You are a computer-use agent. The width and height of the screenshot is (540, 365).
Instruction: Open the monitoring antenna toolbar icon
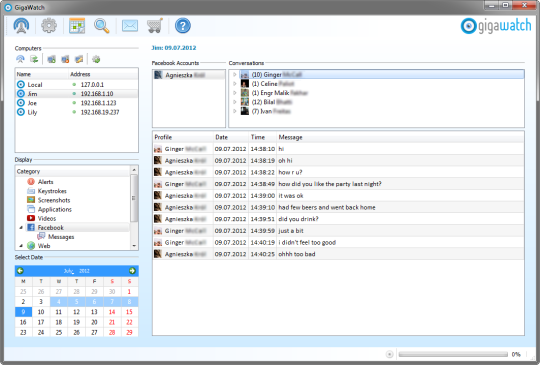[x=21, y=25]
